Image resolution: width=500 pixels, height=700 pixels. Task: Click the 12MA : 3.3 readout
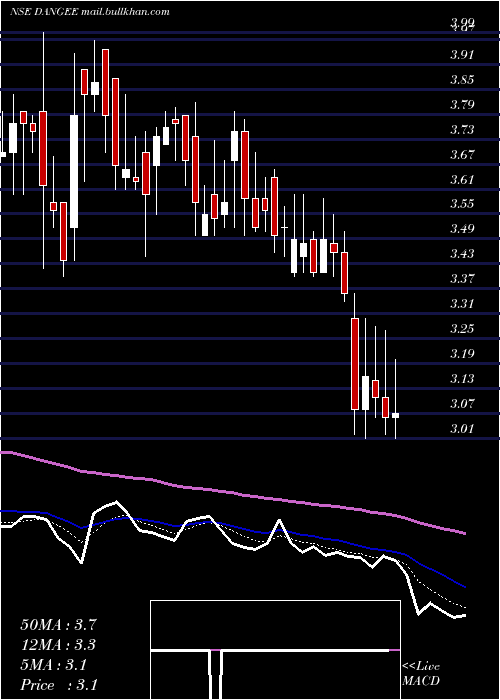click(x=58, y=645)
